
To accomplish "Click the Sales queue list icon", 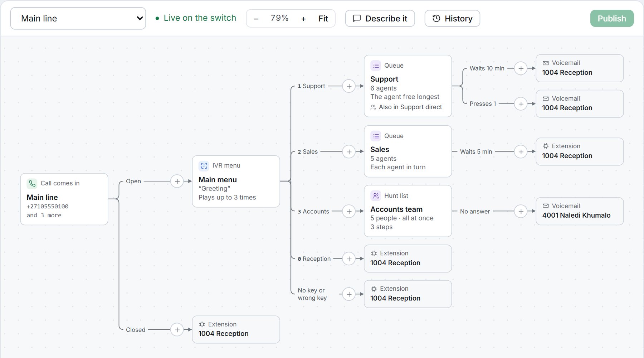I will pyautogui.click(x=376, y=136).
